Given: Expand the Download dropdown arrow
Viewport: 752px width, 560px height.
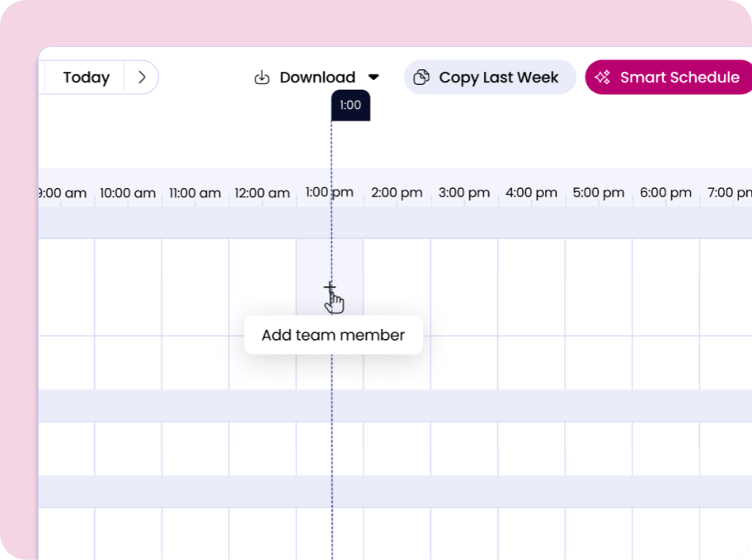Looking at the screenshot, I should [x=374, y=78].
